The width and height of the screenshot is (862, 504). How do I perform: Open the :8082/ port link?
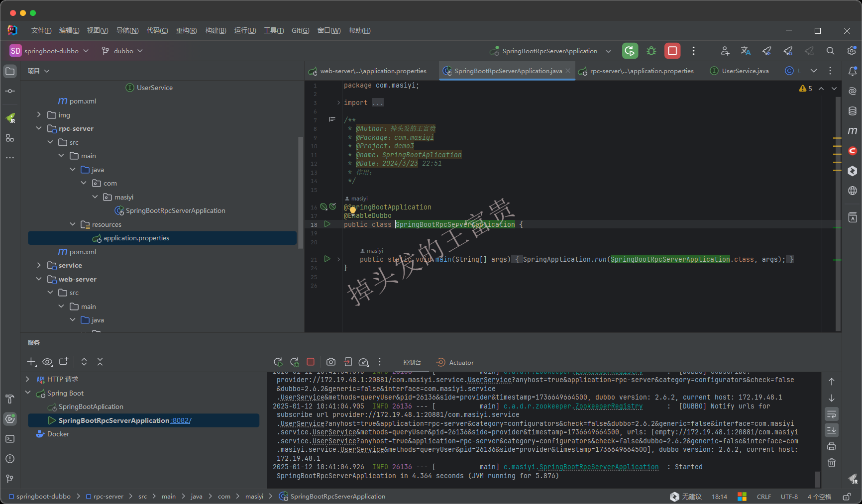click(181, 420)
